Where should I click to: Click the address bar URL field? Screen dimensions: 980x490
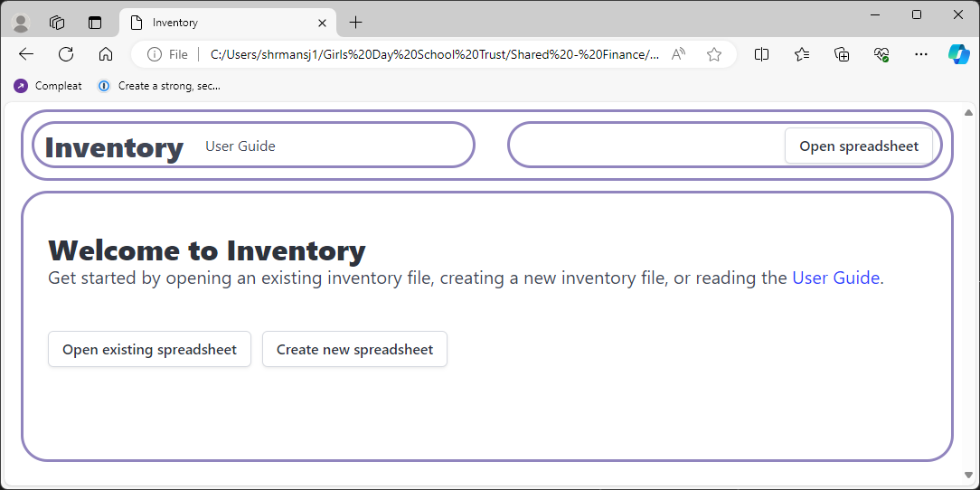434,54
